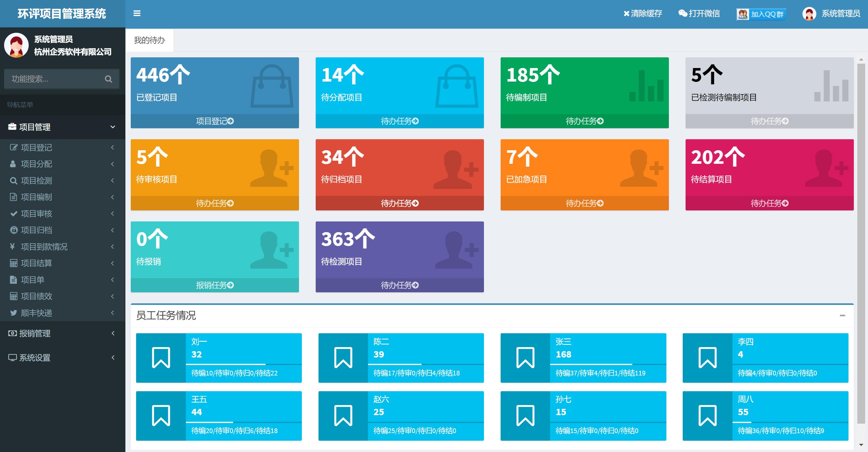The image size is (868, 452).
Task: Open 待办任务 link on 待审核项目 card
Action: 215,203
